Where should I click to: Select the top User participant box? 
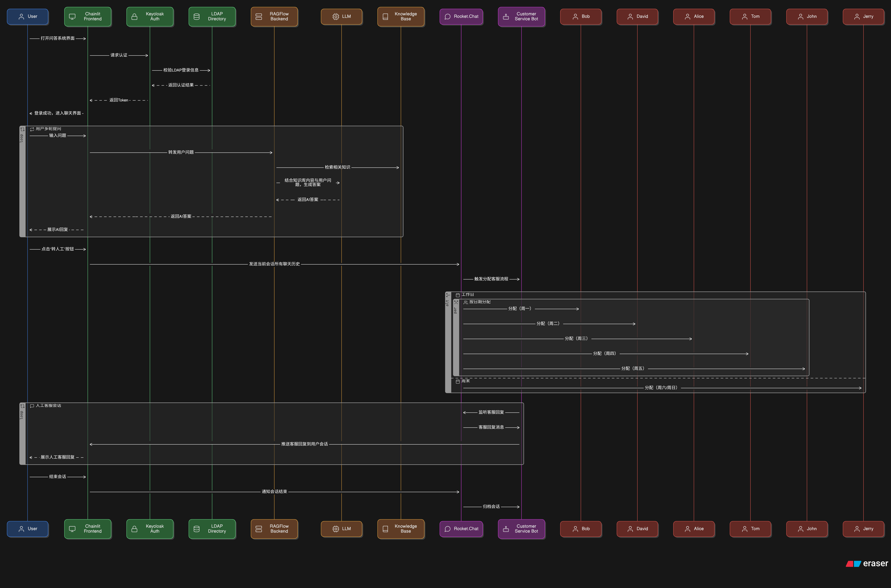click(x=27, y=17)
